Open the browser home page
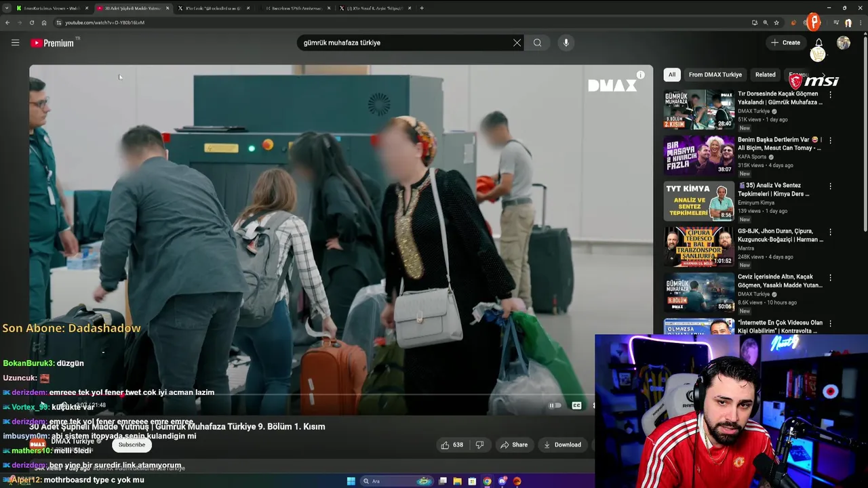The width and height of the screenshot is (868, 488). [44, 22]
